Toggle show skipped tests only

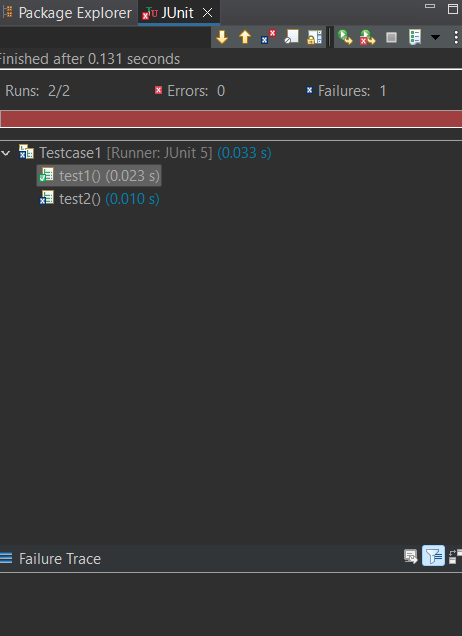click(291, 37)
